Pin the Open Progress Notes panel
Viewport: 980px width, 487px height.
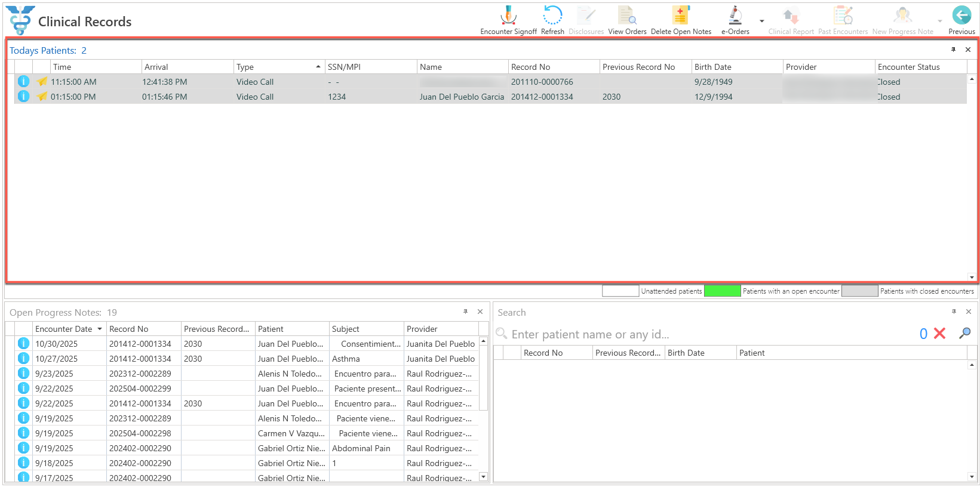(465, 312)
